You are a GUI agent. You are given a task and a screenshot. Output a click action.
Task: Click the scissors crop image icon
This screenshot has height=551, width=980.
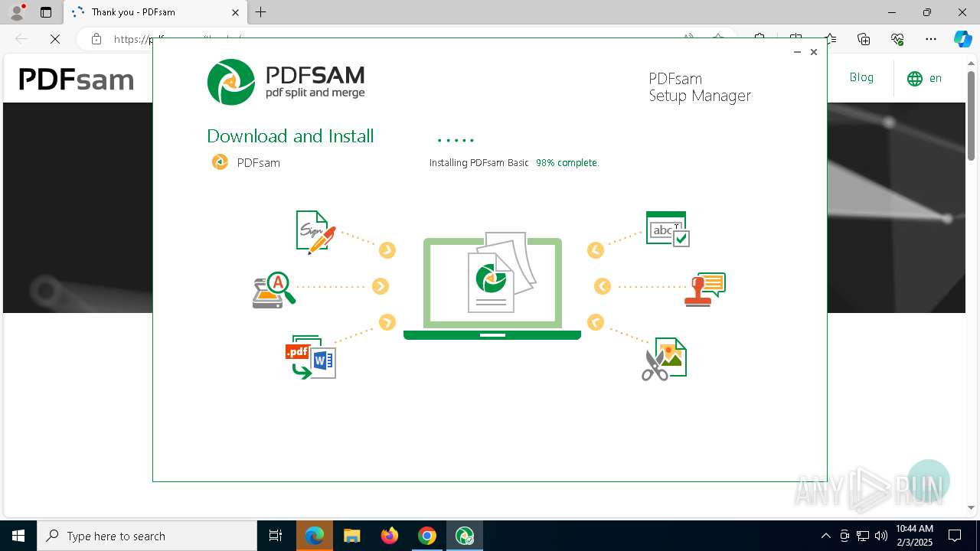pos(664,359)
